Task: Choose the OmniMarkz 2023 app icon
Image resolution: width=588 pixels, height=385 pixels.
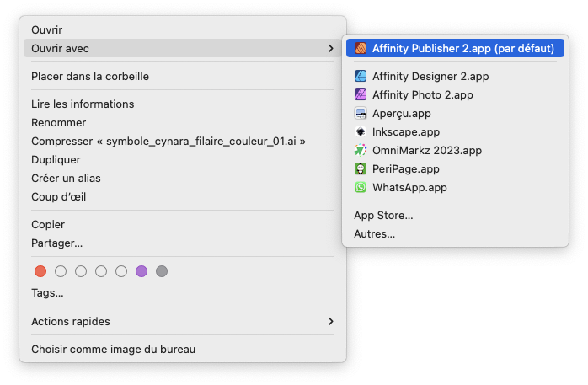Action: tap(361, 150)
